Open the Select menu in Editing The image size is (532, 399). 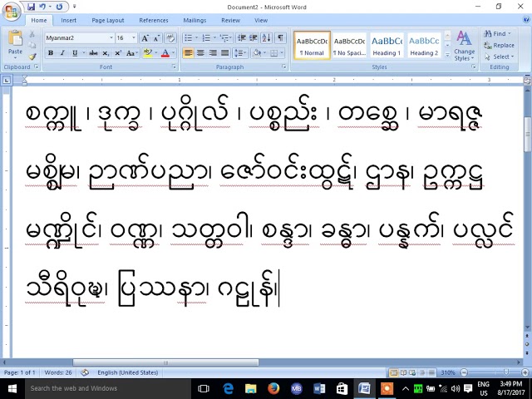(x=500, y=57)
